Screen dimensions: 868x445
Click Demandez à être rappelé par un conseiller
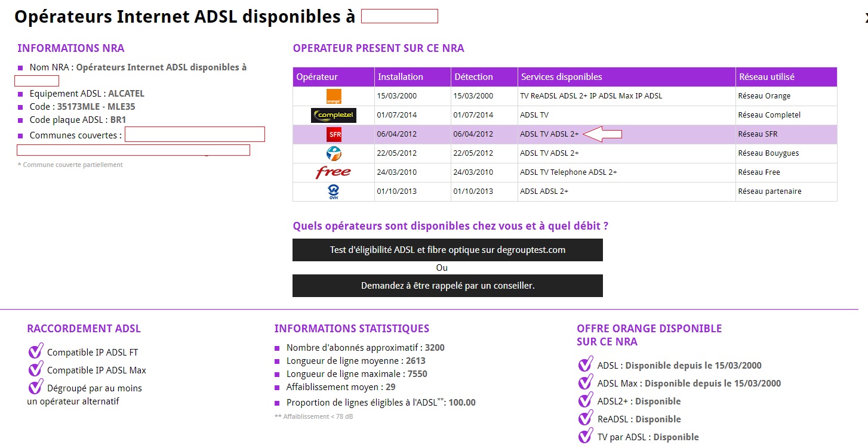(447, 286)
